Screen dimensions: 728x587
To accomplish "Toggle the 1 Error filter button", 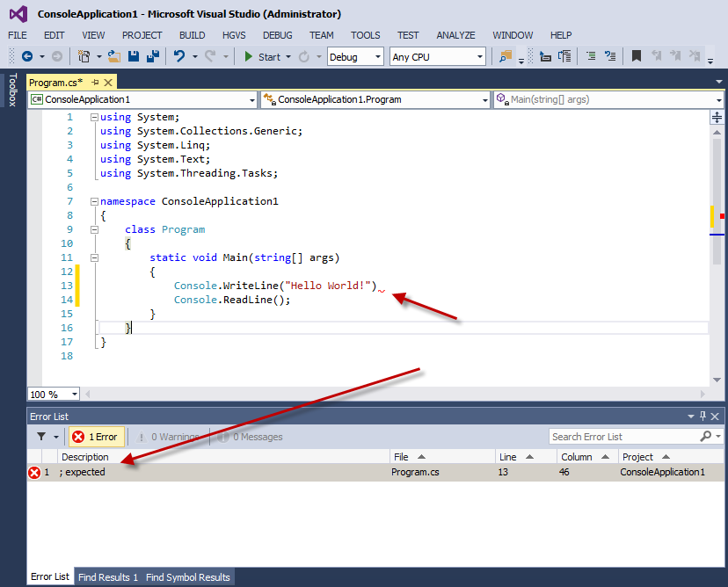I will click(97, 437).
